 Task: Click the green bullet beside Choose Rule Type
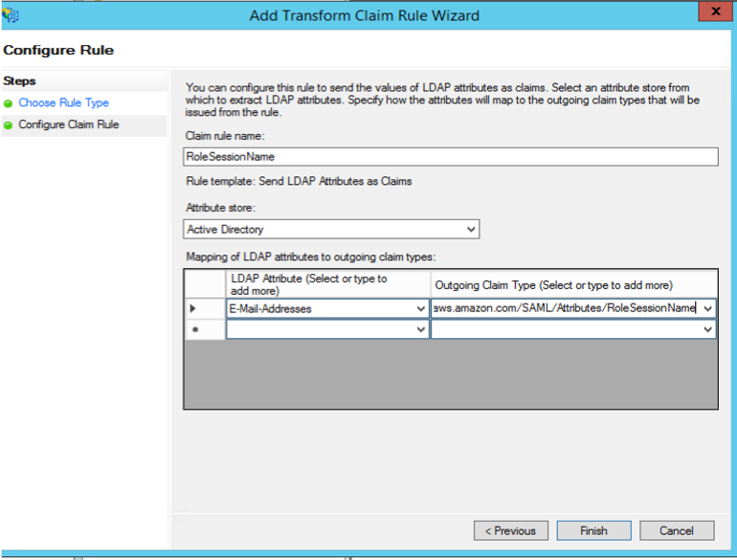click(8, 103)
